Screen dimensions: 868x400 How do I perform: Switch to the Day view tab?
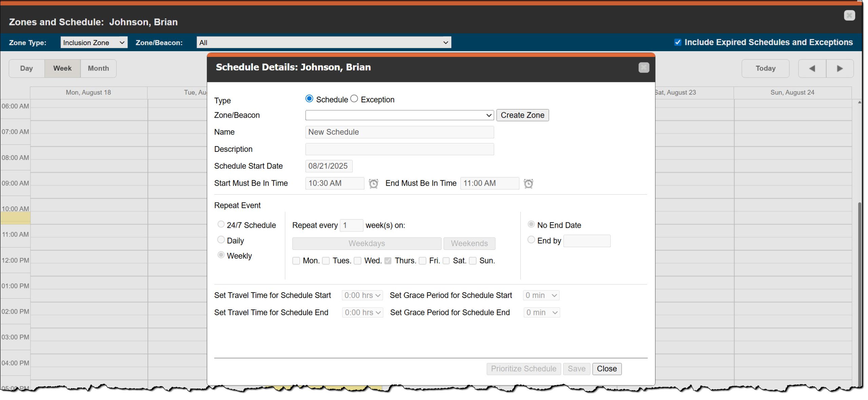point(26,68)
